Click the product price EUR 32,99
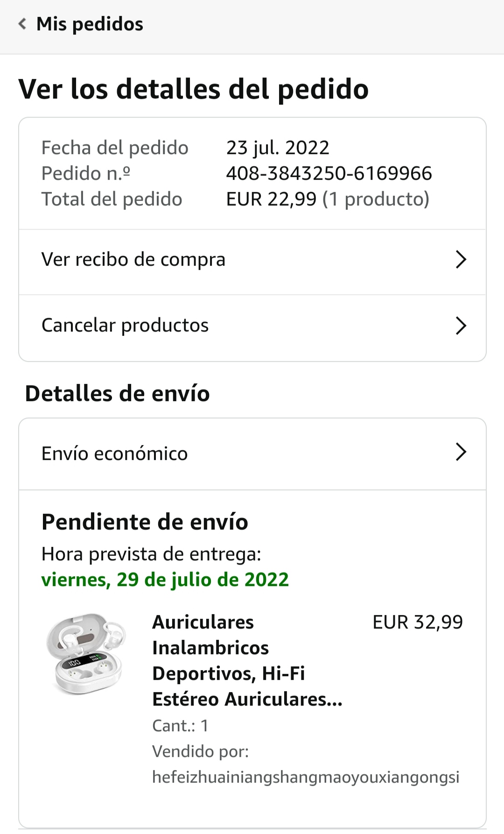504x834 pixels. tap(417, 622)
